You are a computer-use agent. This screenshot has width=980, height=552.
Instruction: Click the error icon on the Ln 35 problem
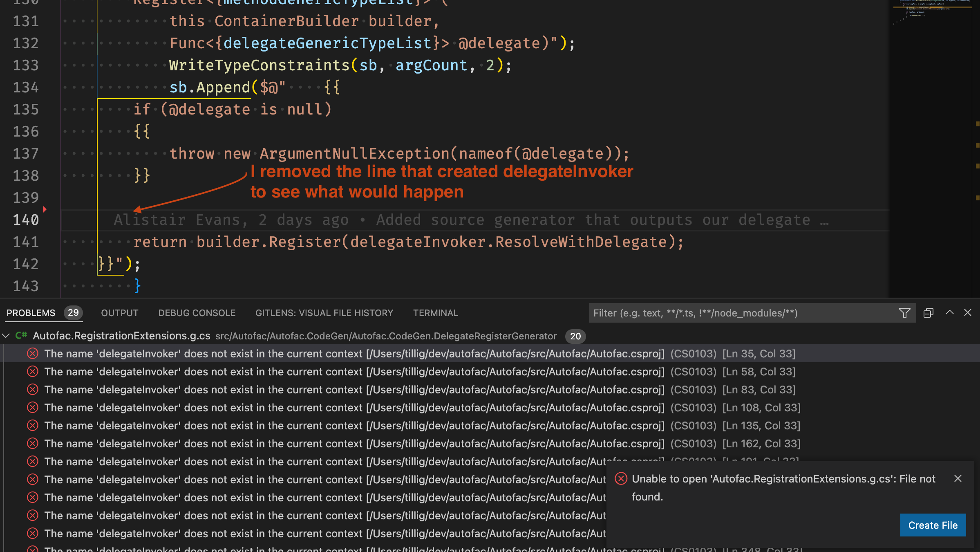(x=33, y=354)
